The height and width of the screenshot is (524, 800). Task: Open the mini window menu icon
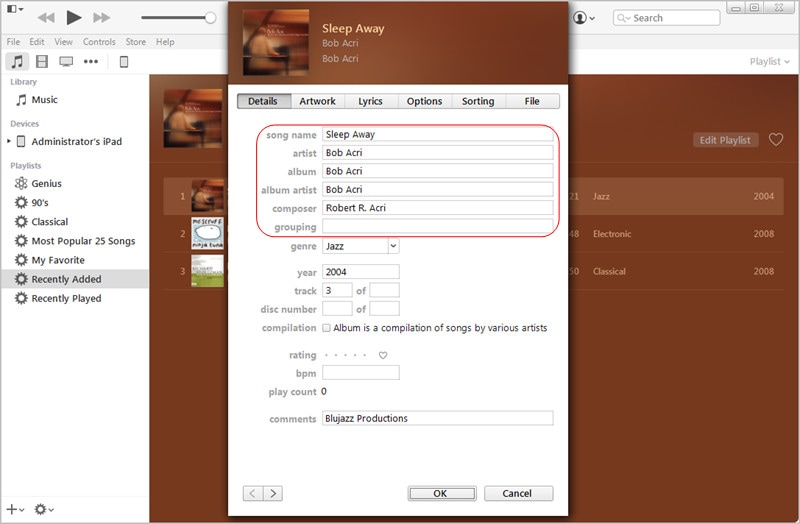[15, 9]
